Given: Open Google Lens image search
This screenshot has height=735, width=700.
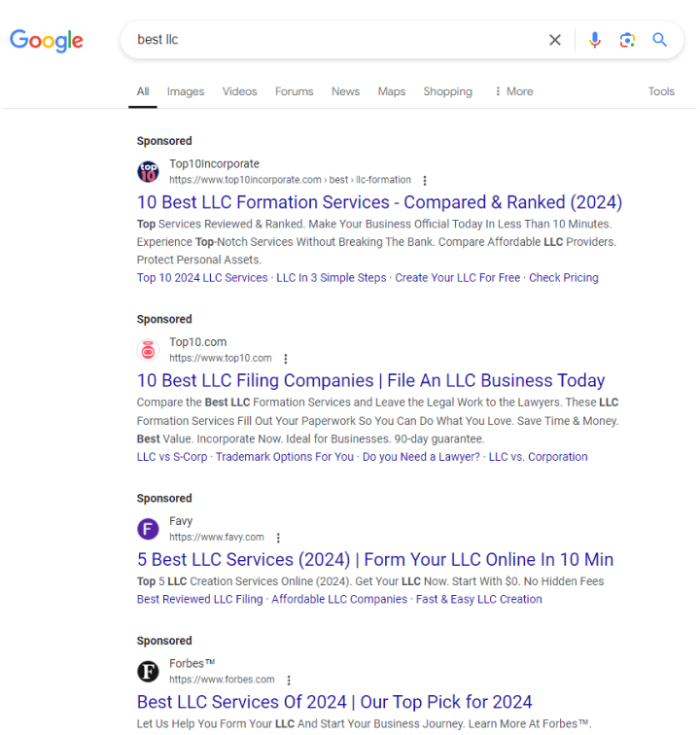Looking at the screenshot, I should (627, 40).
